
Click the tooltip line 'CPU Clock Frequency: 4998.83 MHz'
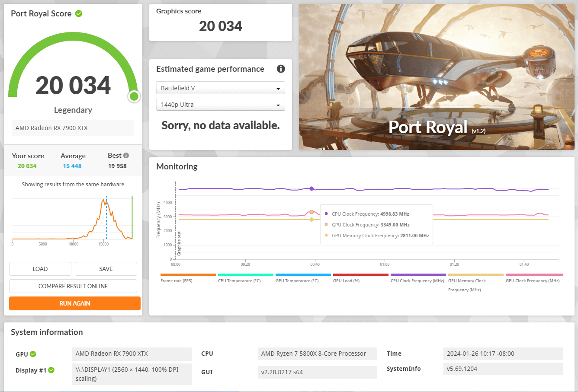[x=370, y=214]
